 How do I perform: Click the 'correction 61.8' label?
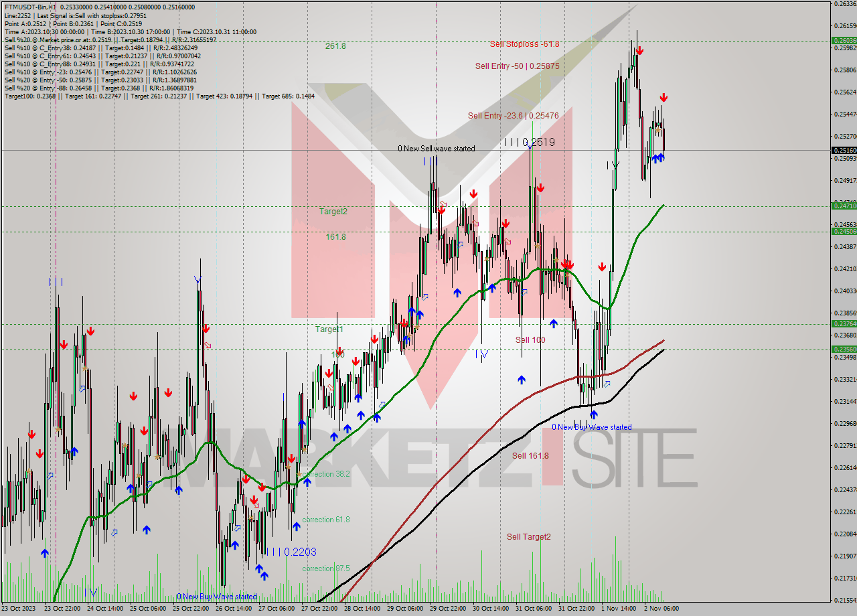326,520
